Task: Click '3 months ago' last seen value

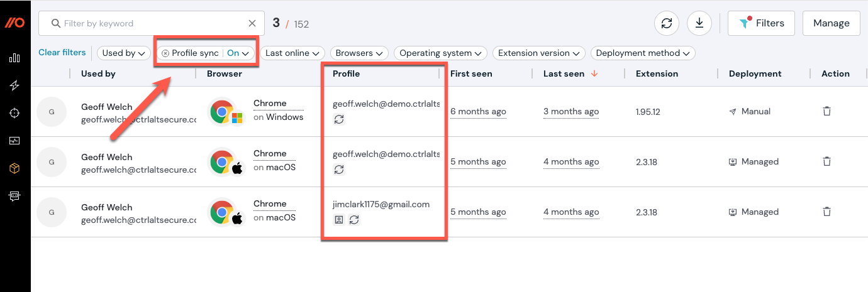Action: (571, 112)
